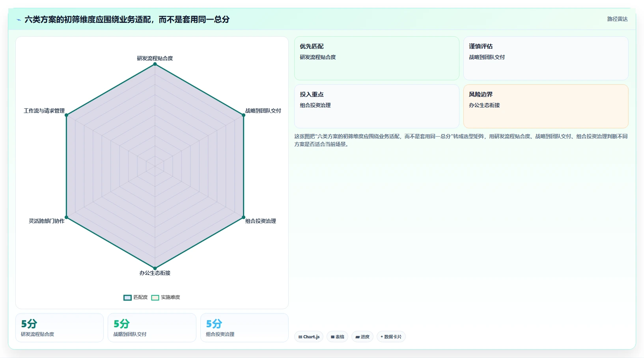Click the blue 5分 组合投资治理 stat card

(245, 328)
